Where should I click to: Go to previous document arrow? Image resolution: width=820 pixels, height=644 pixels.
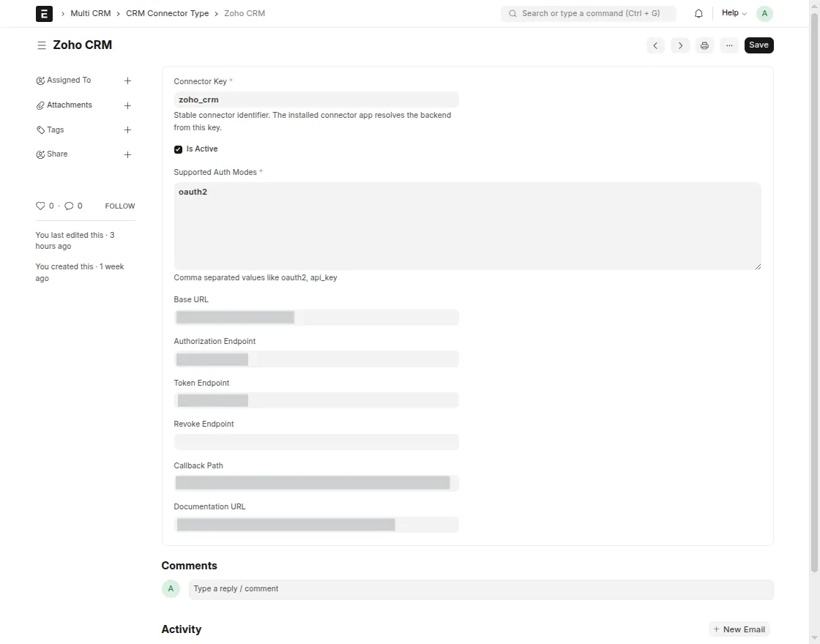655,45
